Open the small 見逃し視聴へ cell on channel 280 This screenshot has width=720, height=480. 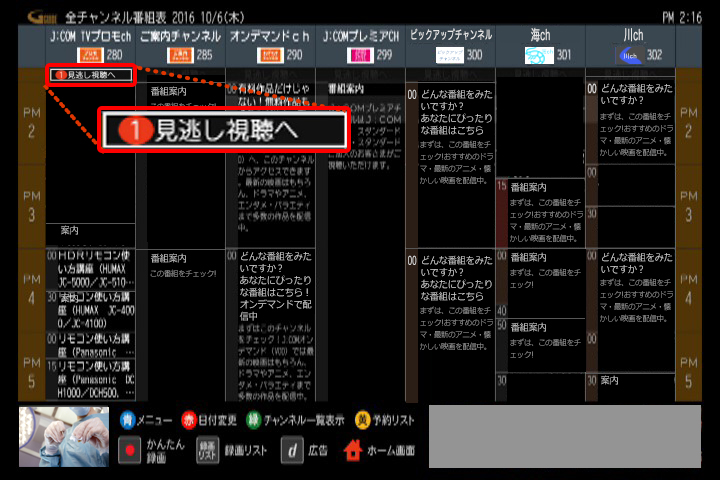coord(91,75)
